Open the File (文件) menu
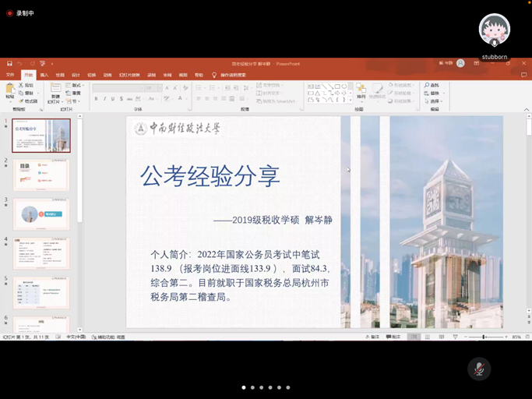 10,76
